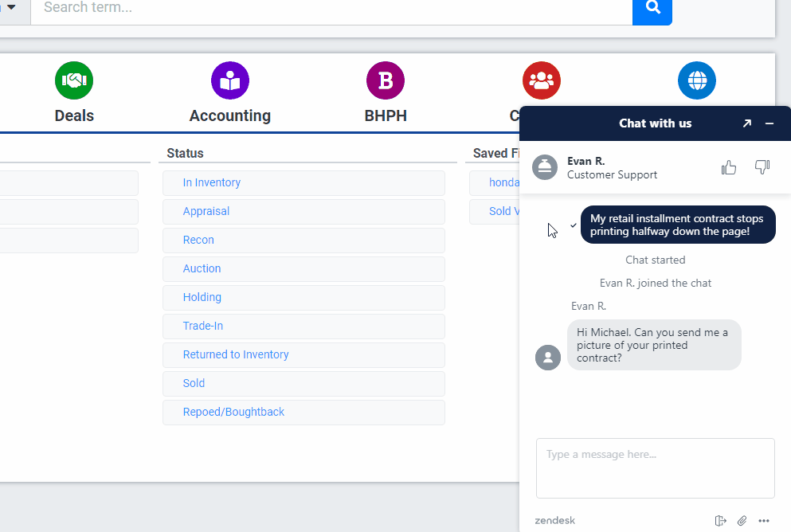Click the retail installment contract message bubble
This screenshot has width=791, height=532.
(x=678, y=225)
